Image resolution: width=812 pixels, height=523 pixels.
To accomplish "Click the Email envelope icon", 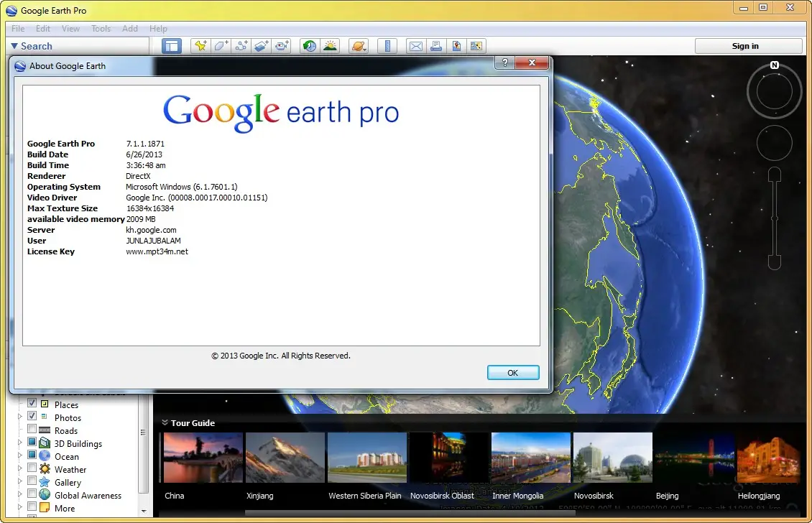I will (x=415, y=46).
